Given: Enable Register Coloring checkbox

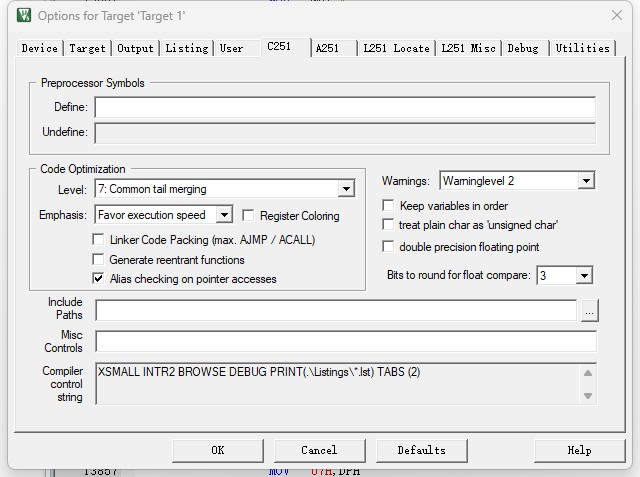Looking at the screenshot, I should point(248,215).
